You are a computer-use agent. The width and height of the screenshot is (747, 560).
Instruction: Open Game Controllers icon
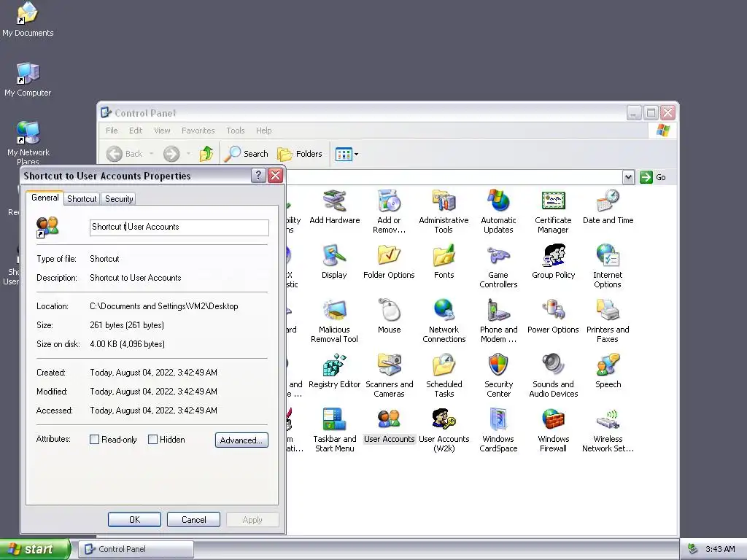tap(498, 266)
